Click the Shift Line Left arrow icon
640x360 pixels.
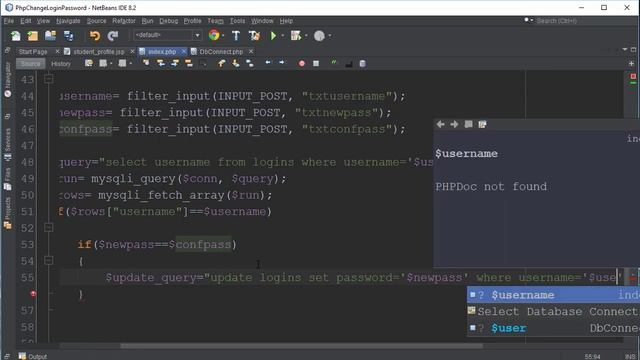point(268,62)
